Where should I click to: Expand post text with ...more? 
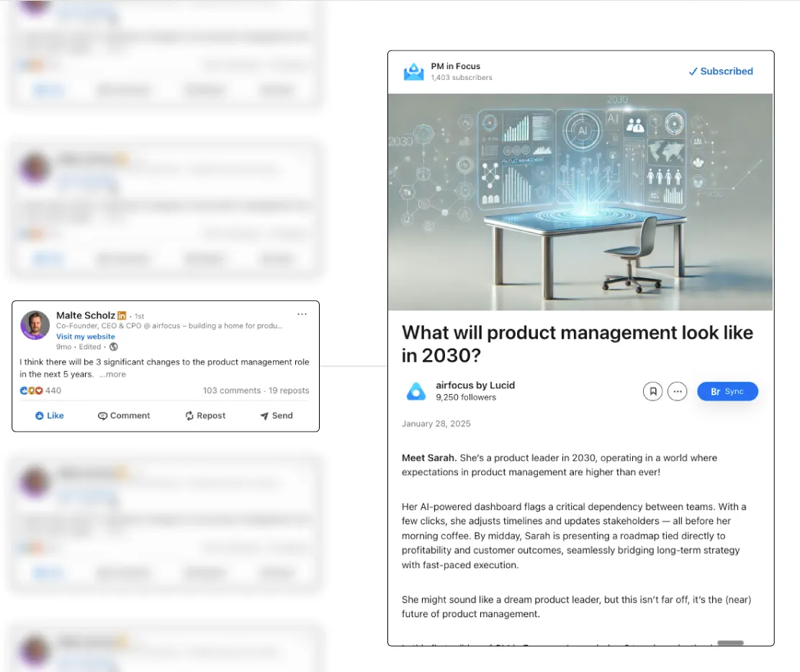tap(113, 375)
